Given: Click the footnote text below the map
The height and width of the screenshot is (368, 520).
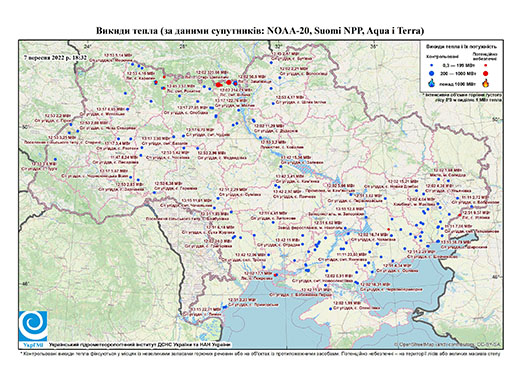Looking at the screenshot, I should click(x=261, y=353).
